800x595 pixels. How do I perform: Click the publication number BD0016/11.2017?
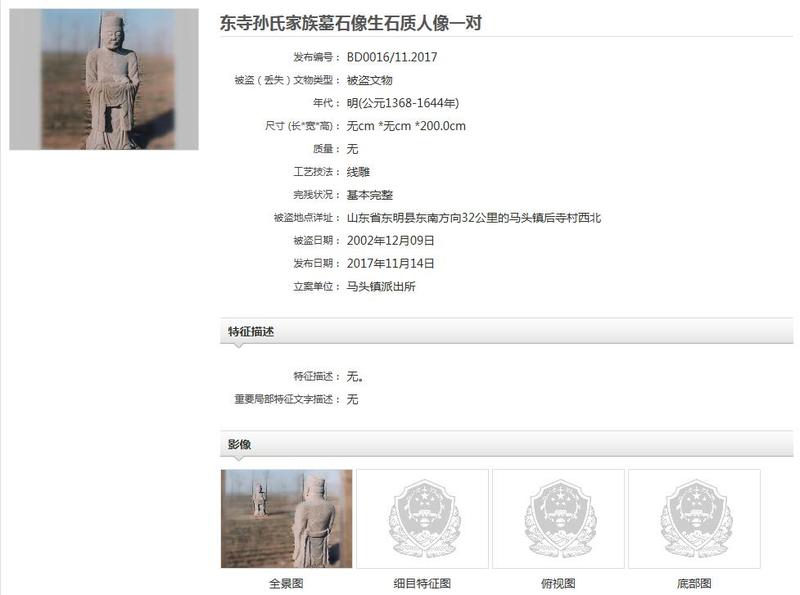[x=392, y=57]
